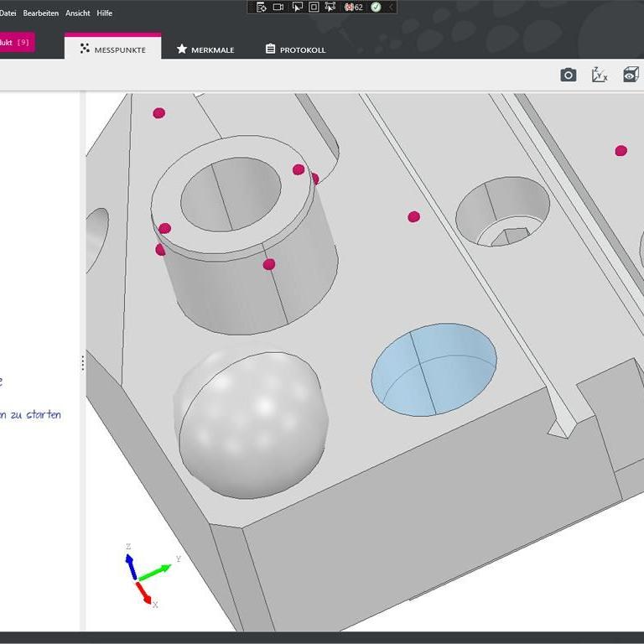This screenshot has width=644, height=644.
Task: Toggle the 3D view visibility cube icon
Action: [631, 75]
